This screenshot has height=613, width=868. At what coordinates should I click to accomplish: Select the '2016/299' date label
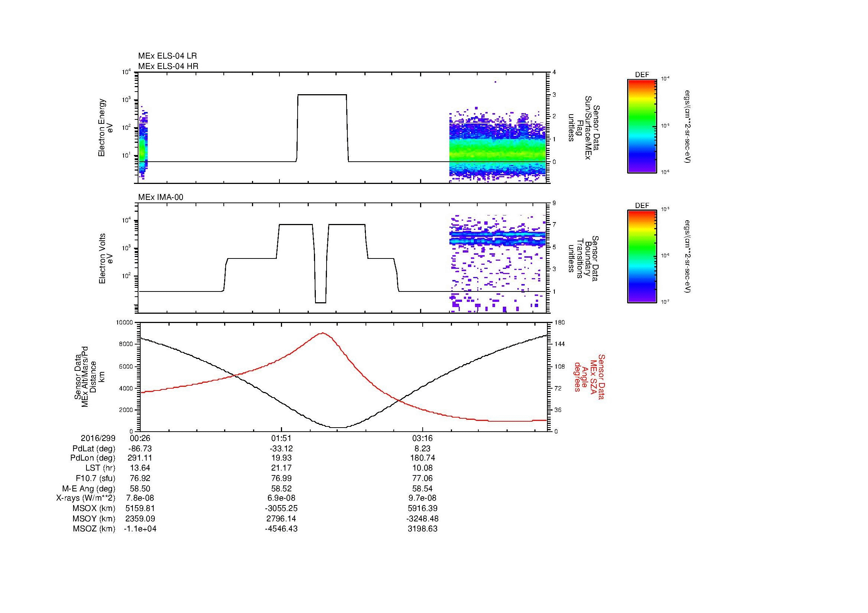click(x=98, y=438)
